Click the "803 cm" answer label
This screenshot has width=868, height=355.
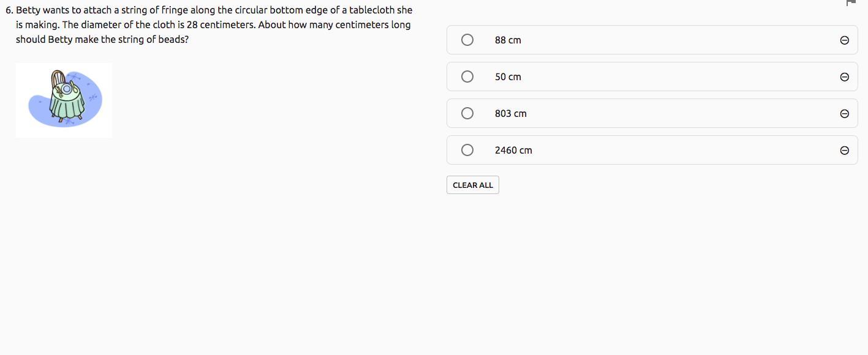tap(511, 114)
